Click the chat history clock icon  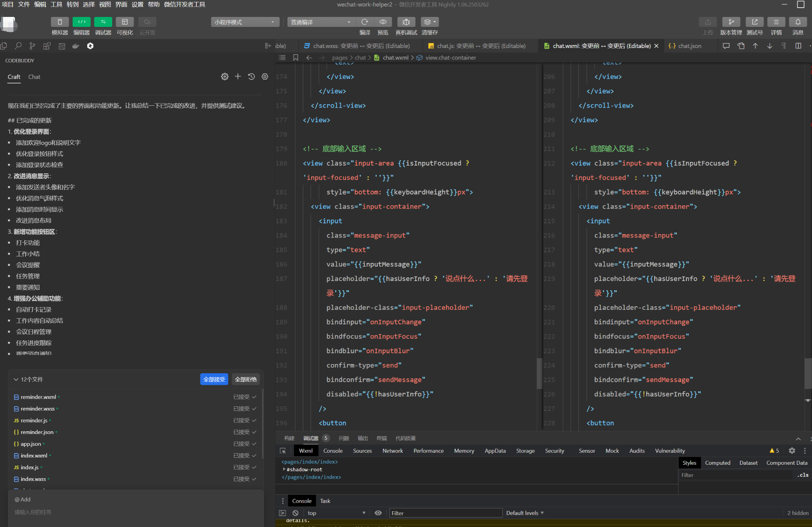point(251,76)
